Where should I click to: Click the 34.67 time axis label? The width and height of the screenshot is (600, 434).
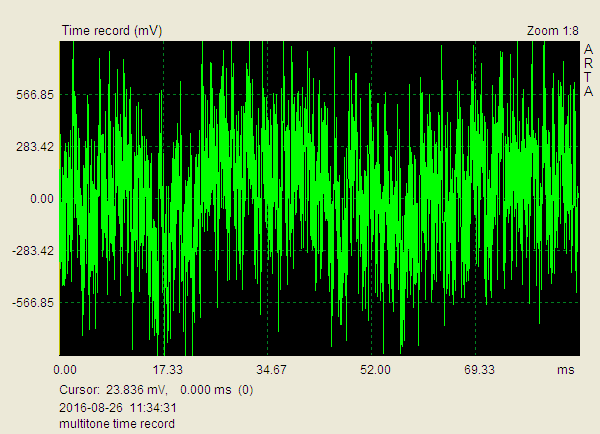271,370
